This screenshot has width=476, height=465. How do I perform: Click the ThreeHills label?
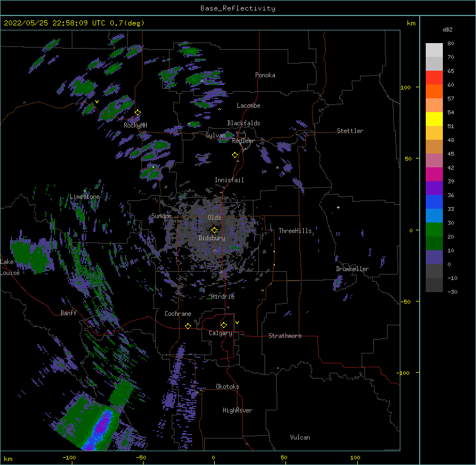295,231
